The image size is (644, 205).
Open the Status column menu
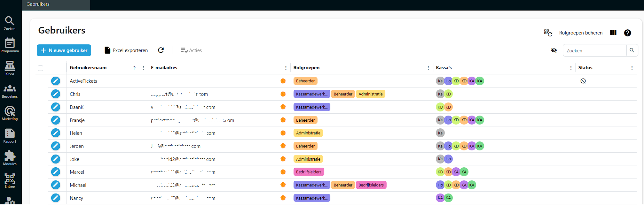[632, 68]
